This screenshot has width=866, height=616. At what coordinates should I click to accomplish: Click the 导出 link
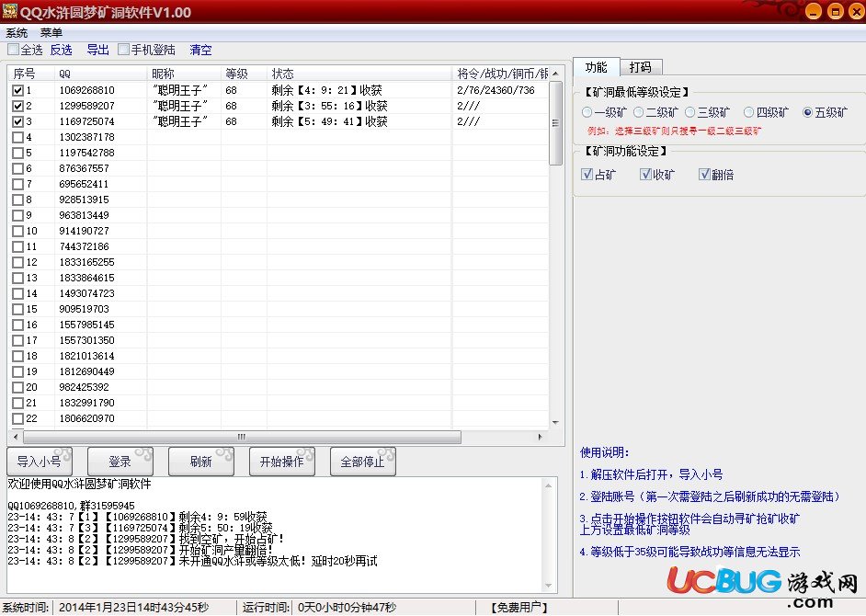click(97, 51)
